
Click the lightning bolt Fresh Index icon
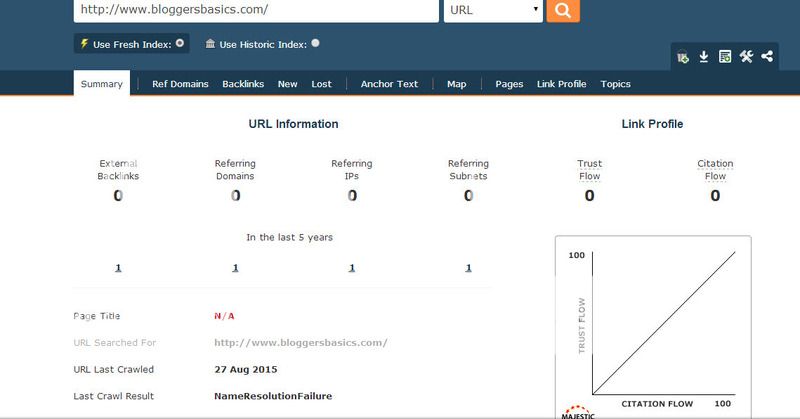(x=84, y=44)
